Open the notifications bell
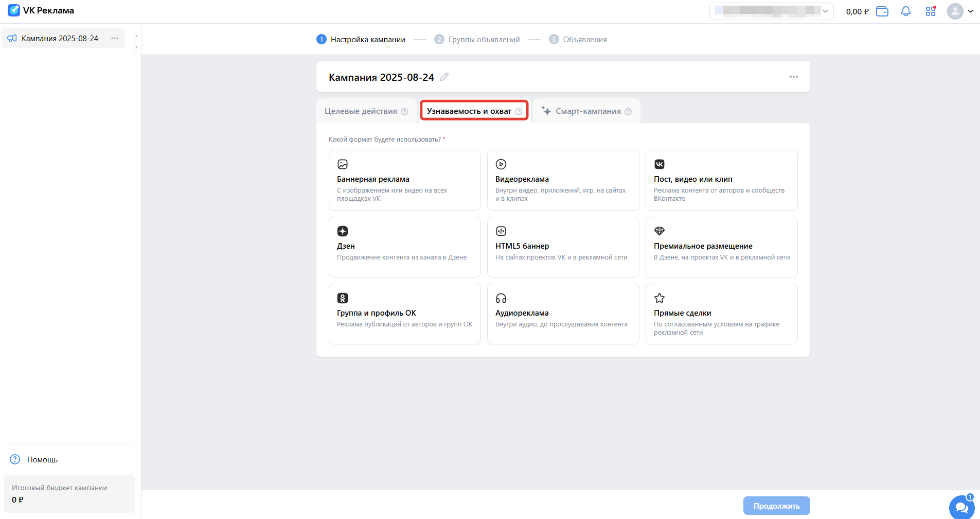Screen dimensions: 980x519 905,11
